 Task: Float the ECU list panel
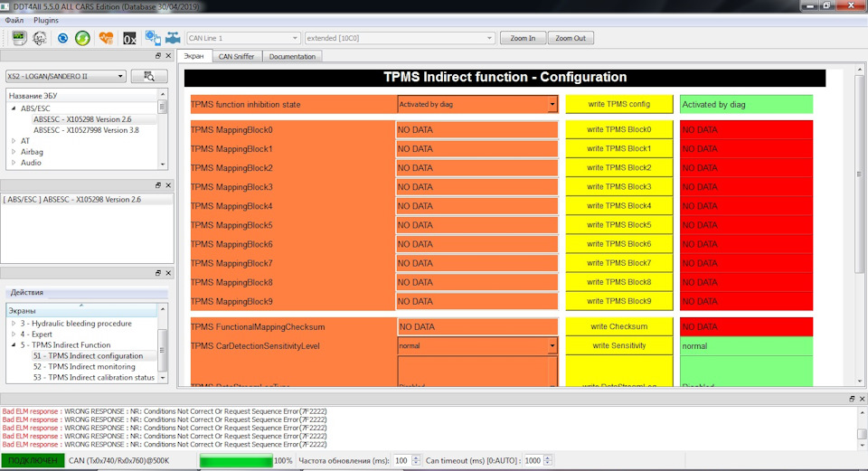click(158, 56)
